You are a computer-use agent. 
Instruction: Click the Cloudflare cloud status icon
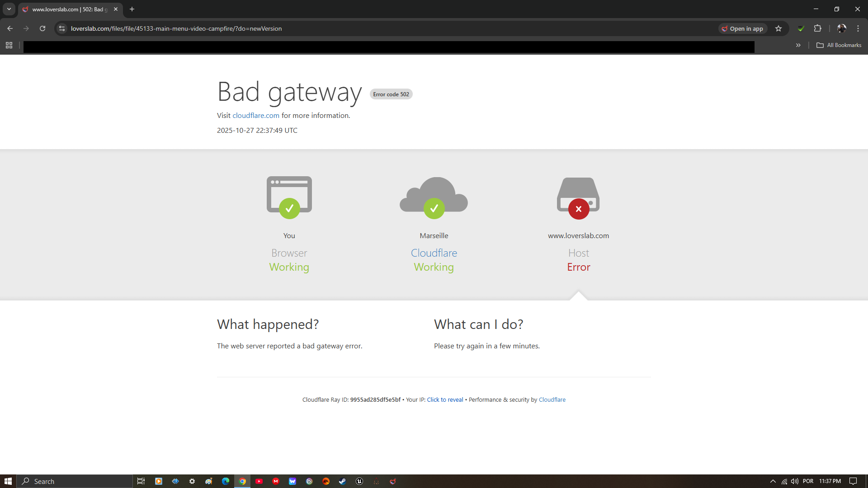(x=434, y=197)
